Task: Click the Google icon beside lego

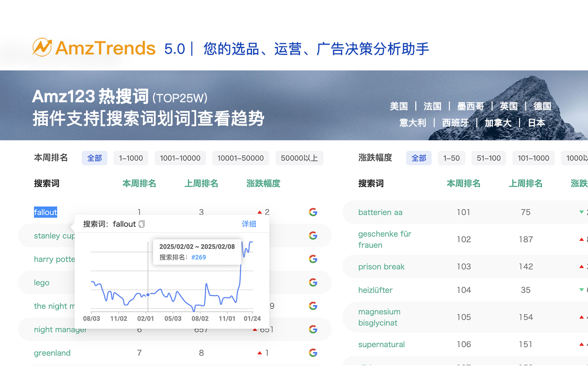Action: (313, 282)
